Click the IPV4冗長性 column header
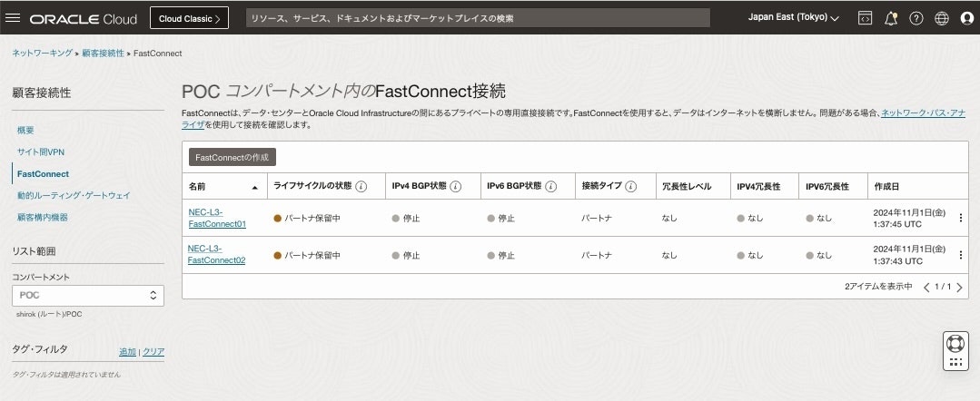Image resolution: width=980 pixels, height=401 pixels. click(758, 187)
